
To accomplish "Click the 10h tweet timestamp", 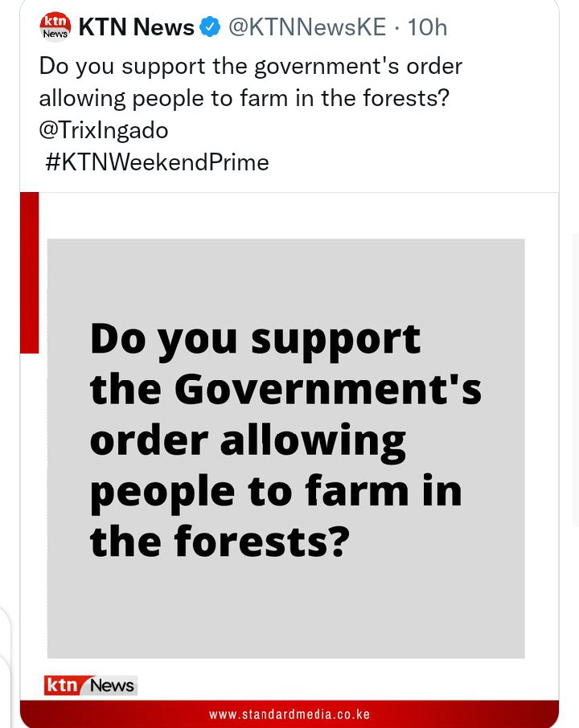I will point(427,27).
